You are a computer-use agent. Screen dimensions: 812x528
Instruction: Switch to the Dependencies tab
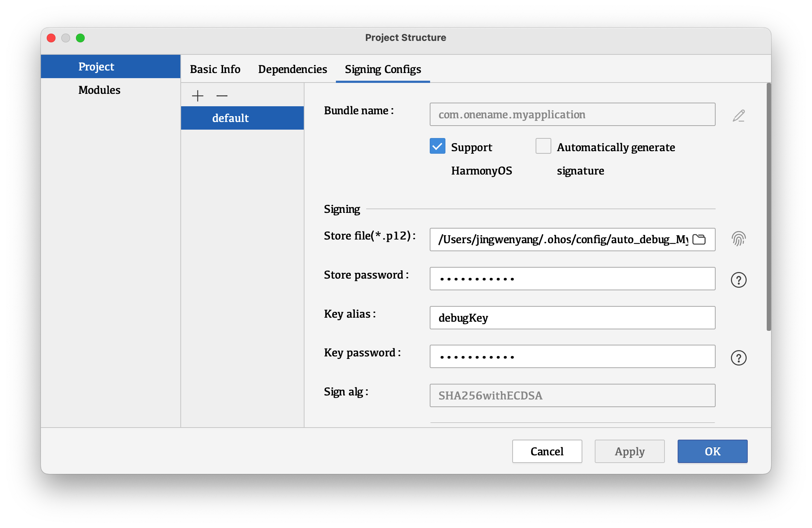(292, 69)
